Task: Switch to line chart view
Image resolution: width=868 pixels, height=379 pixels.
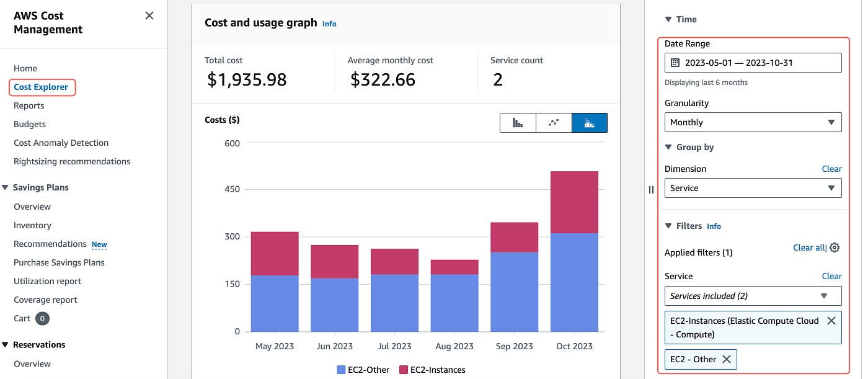Action: pyautogui.click(x=554, y=123)
